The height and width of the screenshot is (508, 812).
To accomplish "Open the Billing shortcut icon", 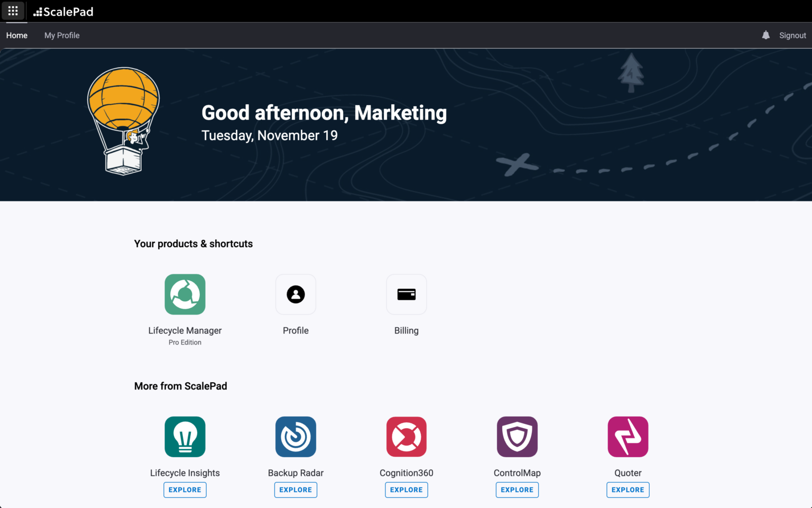I will (406, 294).
